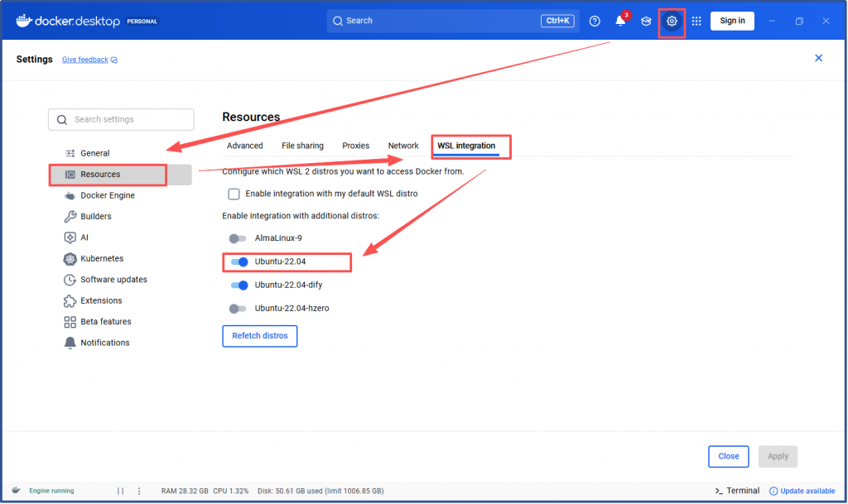Open the Terminal from status bar
Image resolution: width=848 pixels, height=504 pixels.
click(x=737, y=491)
